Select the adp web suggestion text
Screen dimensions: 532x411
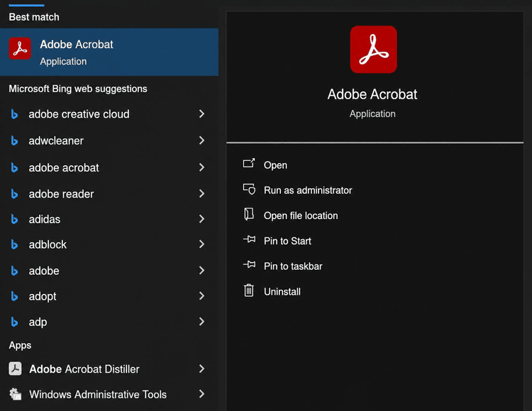38,322
